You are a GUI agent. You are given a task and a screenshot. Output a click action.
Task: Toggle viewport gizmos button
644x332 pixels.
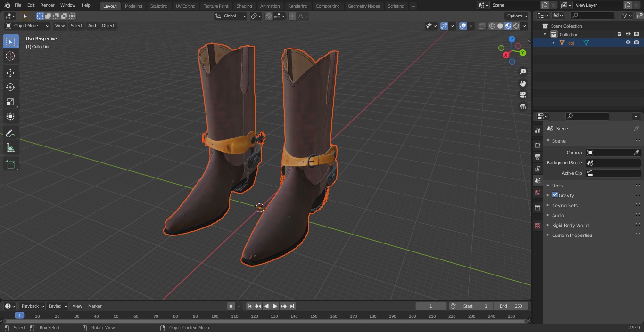[444, 26]
